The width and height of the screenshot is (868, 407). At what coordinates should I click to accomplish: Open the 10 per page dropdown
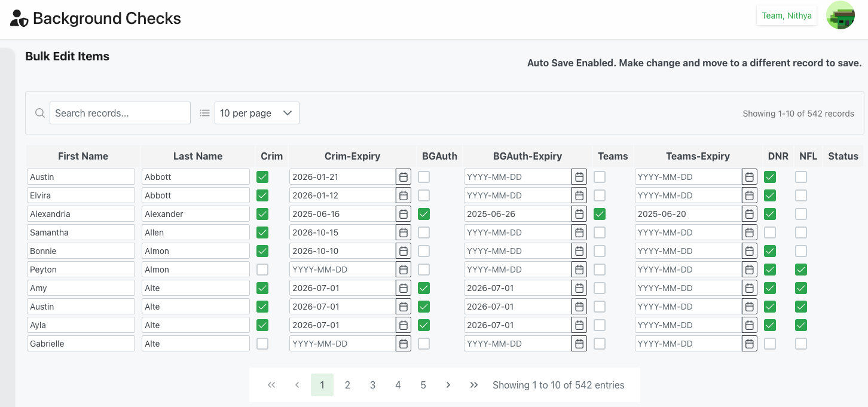256,113
